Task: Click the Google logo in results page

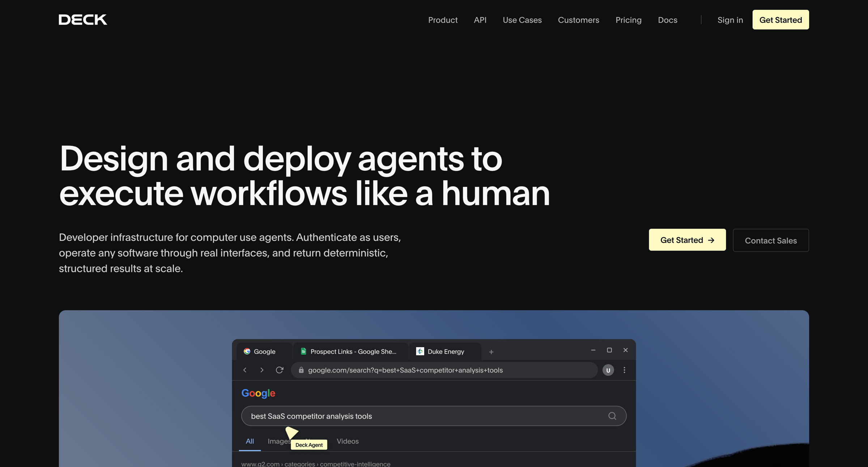Action: click(258, 393)
